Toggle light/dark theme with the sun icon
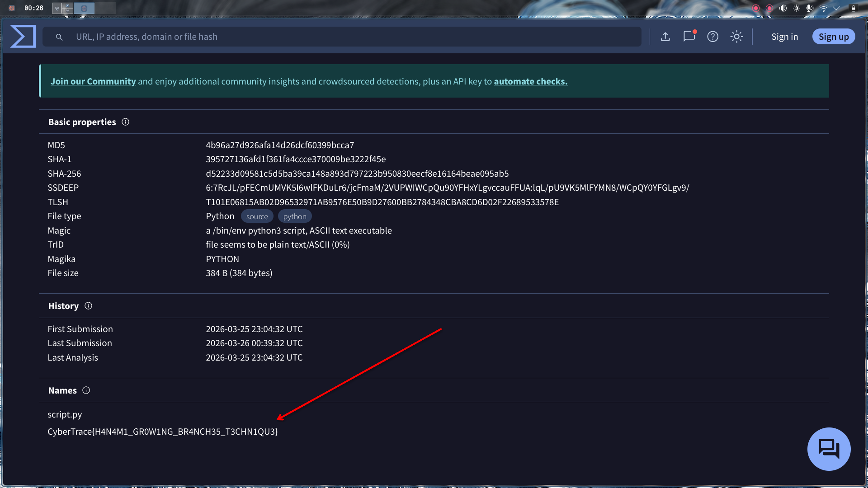This screenshot has width=868, height=488. (x=736, y=37)
